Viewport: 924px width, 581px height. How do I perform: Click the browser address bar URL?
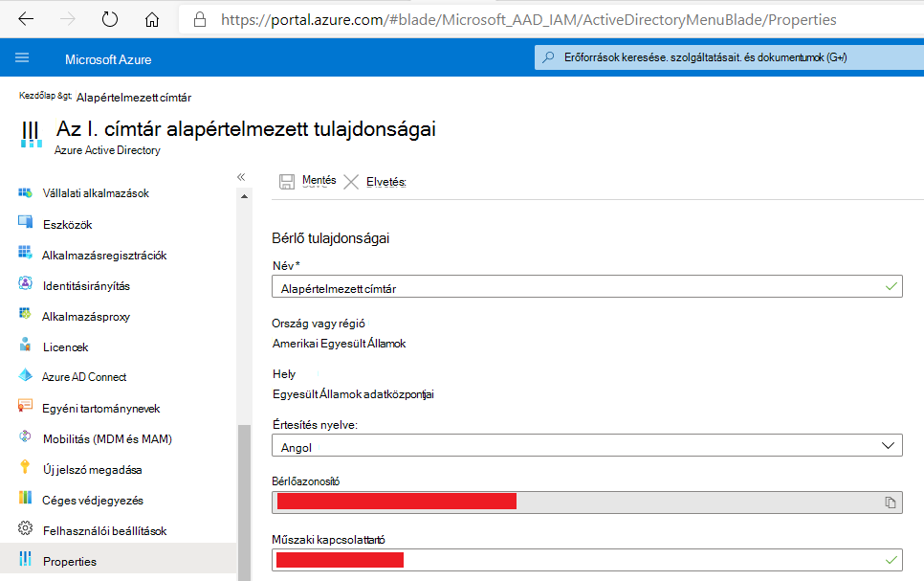tap(529, 19)
